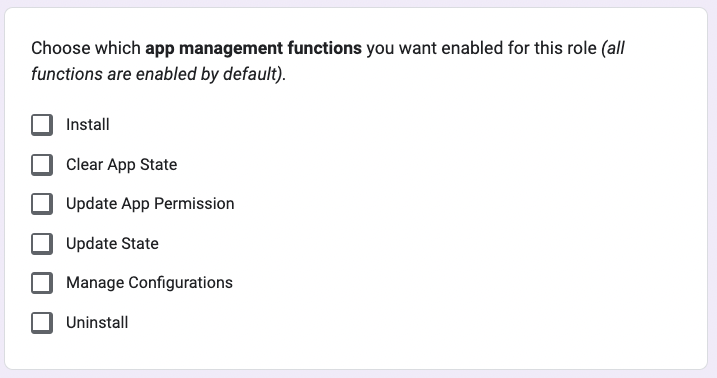Enable the Install checkbox
This screenshot has width=717, height=378.
click(42, 125)
